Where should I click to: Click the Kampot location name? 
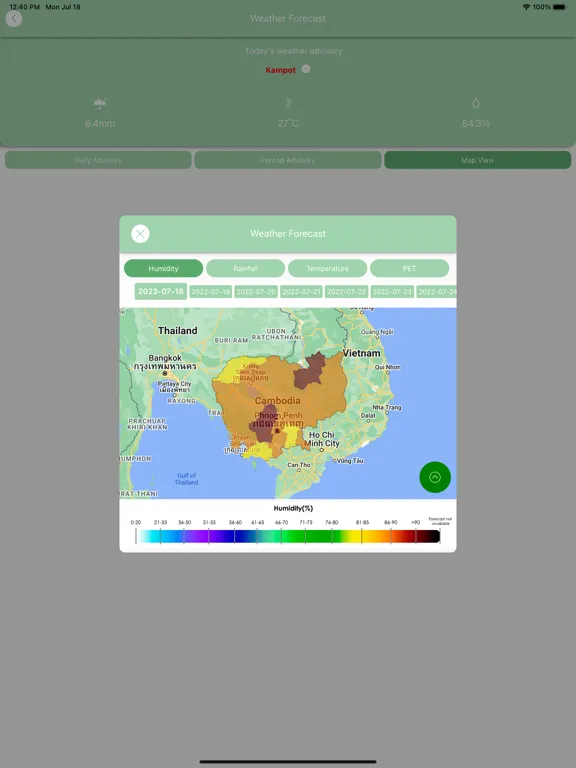(281, 70)
